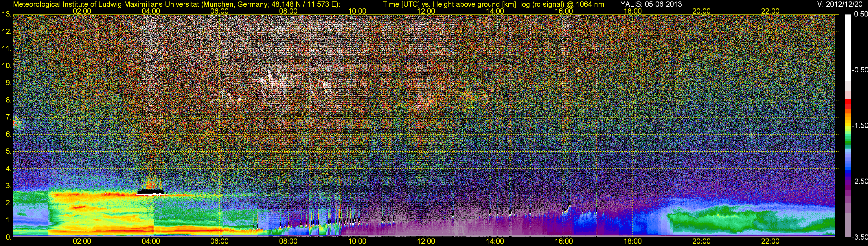Click the 18:00 label on bottom time axis
The width and height of the screenshot is (868, 246).
(633, 241)
